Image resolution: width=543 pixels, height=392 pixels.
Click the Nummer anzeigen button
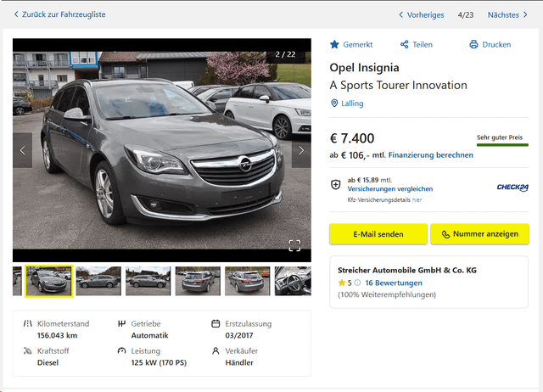pos(479,234)
